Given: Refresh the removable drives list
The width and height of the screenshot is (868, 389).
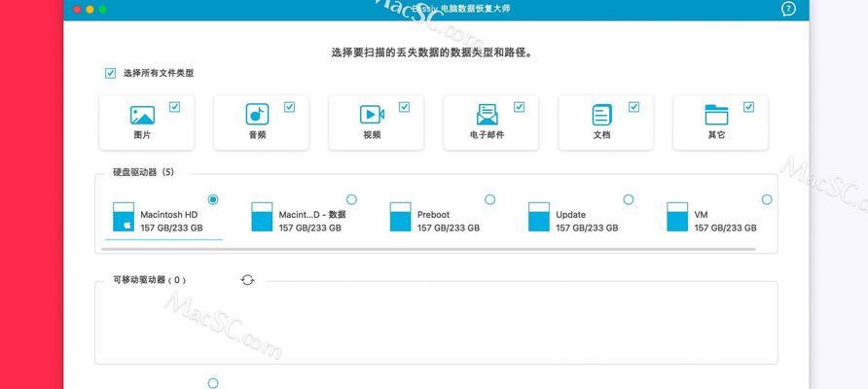Looking at the screenshot, I should click(x=247, y=280).
